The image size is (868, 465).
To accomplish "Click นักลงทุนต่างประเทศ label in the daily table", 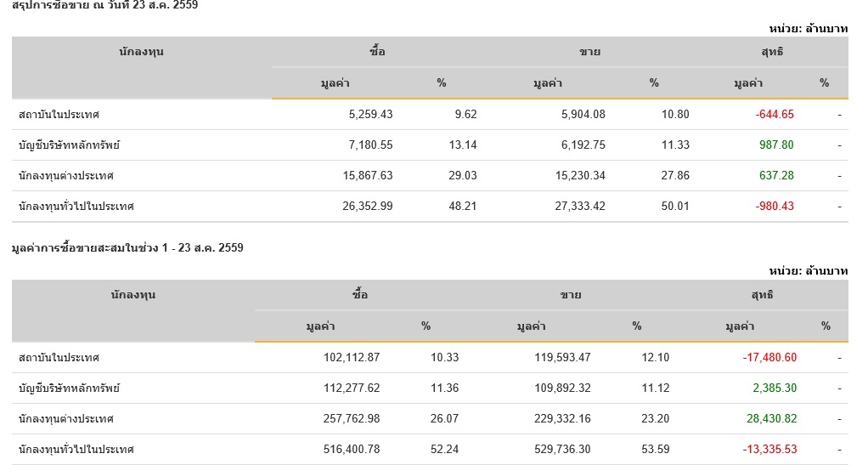I will click(x=66, y=176).
